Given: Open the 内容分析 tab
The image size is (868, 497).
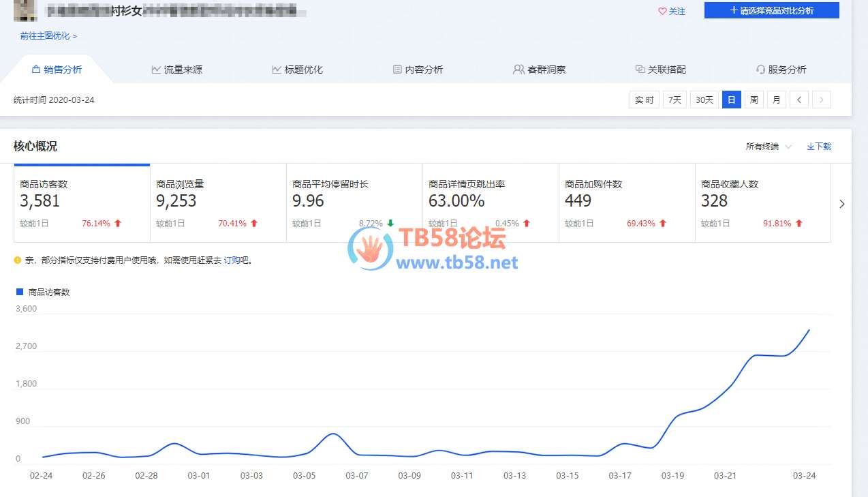Looking at the screenshot, I should [418, 70].
